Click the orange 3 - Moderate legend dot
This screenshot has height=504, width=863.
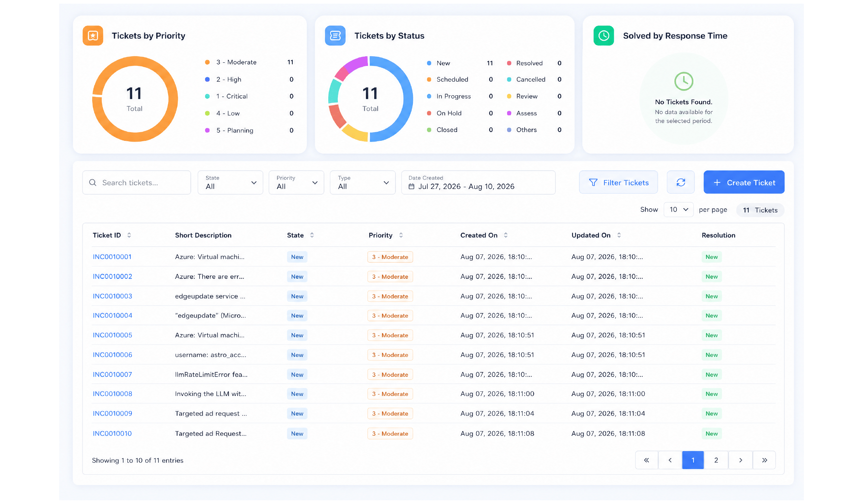tap(207, 62)
